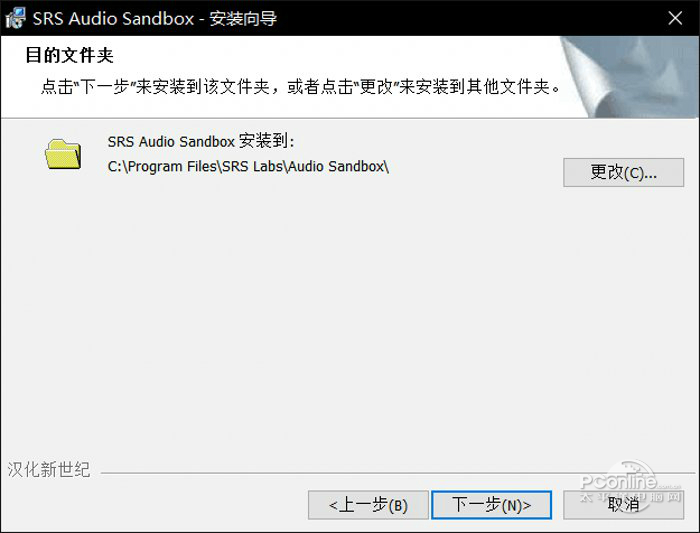
Task: Click the 'SRS Audio Sandbox 安装到:' label
Action: click(201, 142)
